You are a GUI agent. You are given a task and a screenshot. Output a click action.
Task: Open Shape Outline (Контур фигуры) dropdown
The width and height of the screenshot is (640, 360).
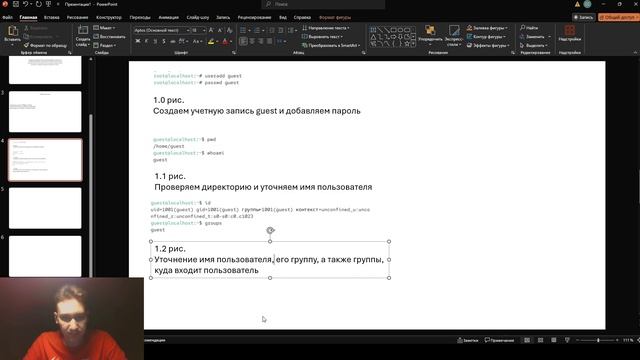487,37
